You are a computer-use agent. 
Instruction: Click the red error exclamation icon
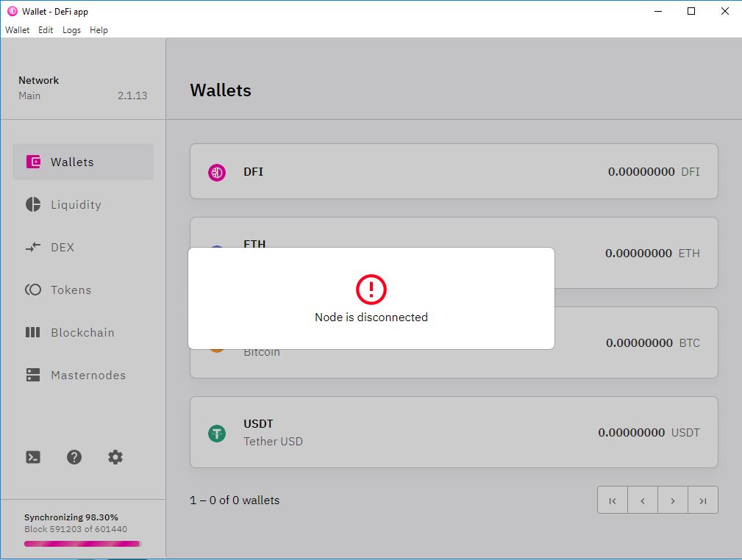tap(371, 289)
